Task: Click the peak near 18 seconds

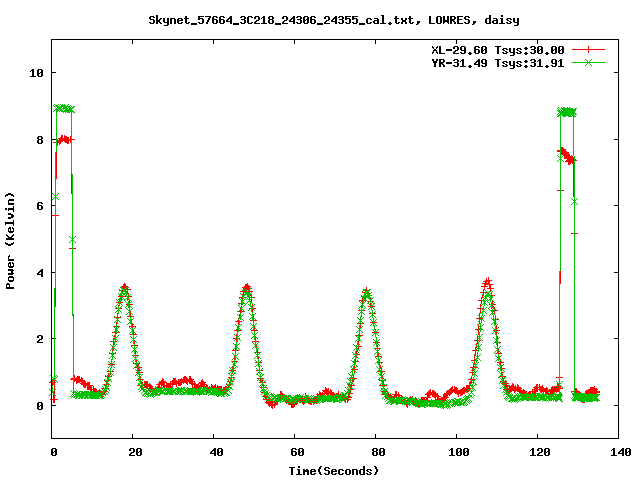Action: point(124,288)
